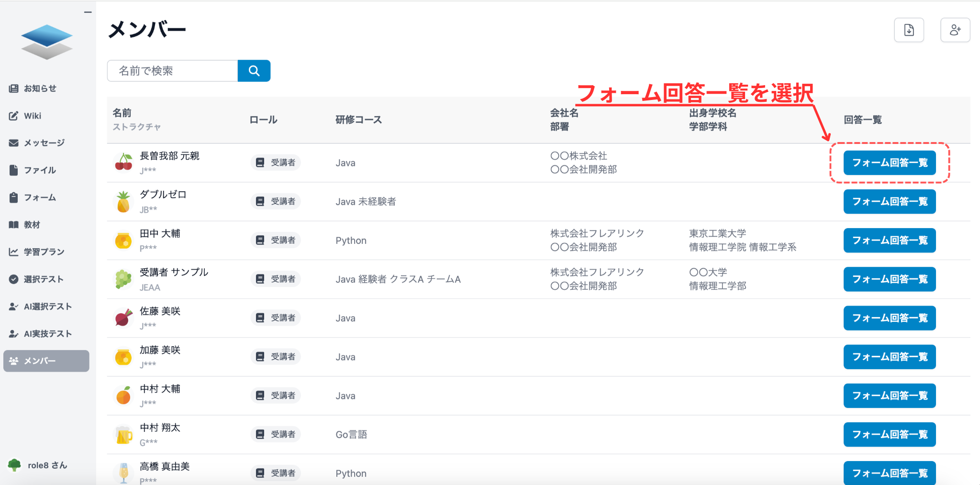
Task: Open 学習プラン via the chart icon
Action: 13,252
